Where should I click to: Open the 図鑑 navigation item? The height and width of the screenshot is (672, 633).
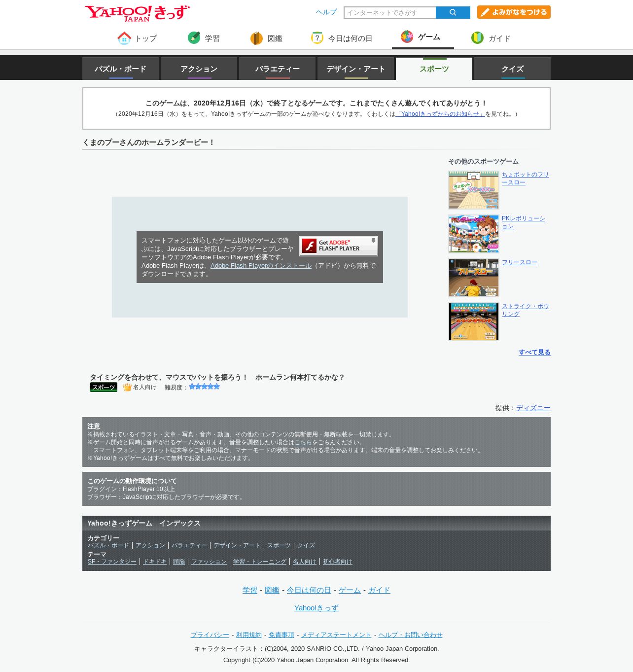(x=266, y=38)
